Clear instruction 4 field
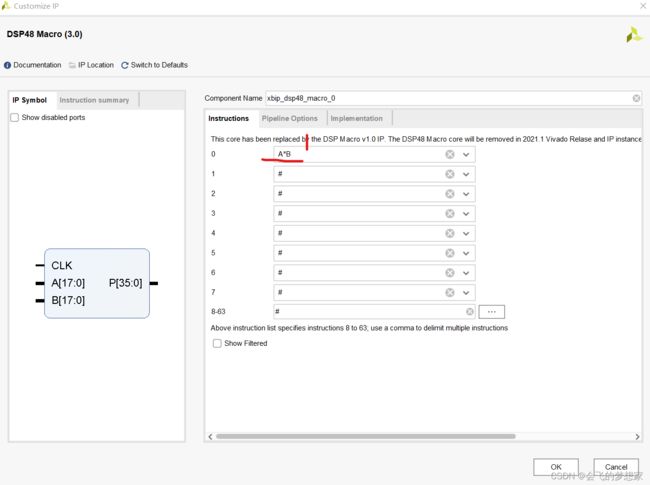This screenshot has width=650, height=485. point(450,233)
